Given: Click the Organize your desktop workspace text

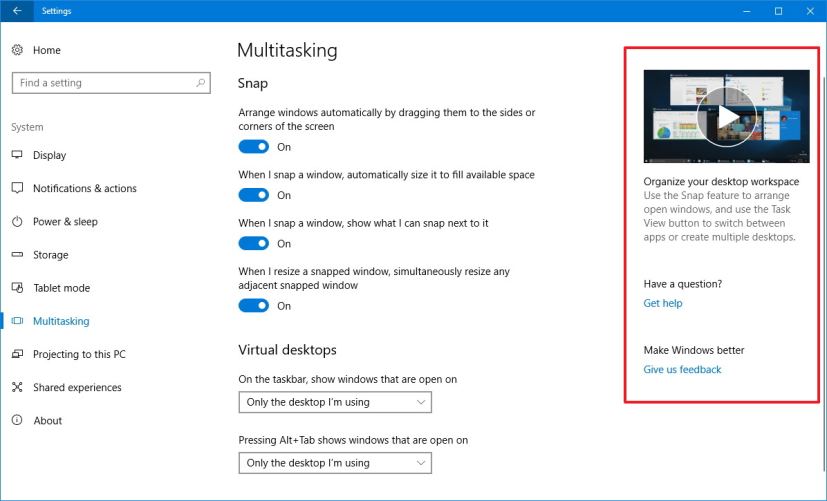Looking at the screenshot, I should coord(721,181).
